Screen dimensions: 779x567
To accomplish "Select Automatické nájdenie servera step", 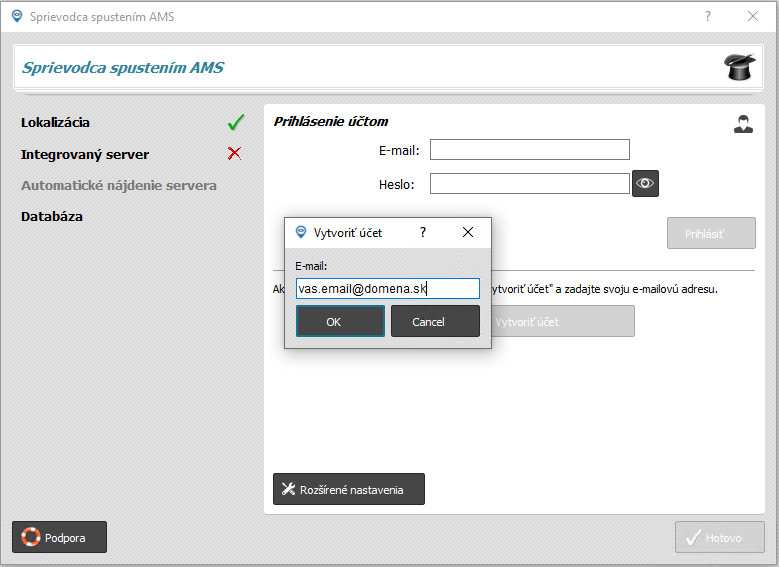I will (119, 185).
